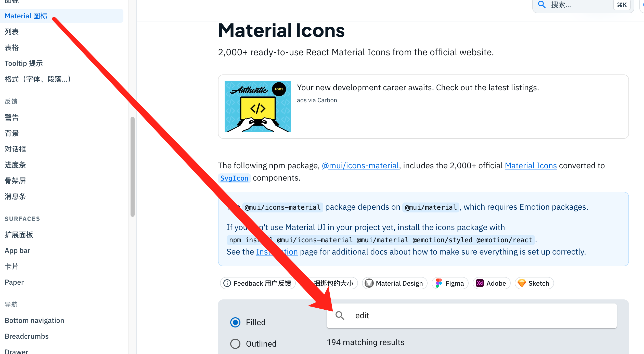Open the Material Icons official link
644x354 pixels.
click(531, 166)
